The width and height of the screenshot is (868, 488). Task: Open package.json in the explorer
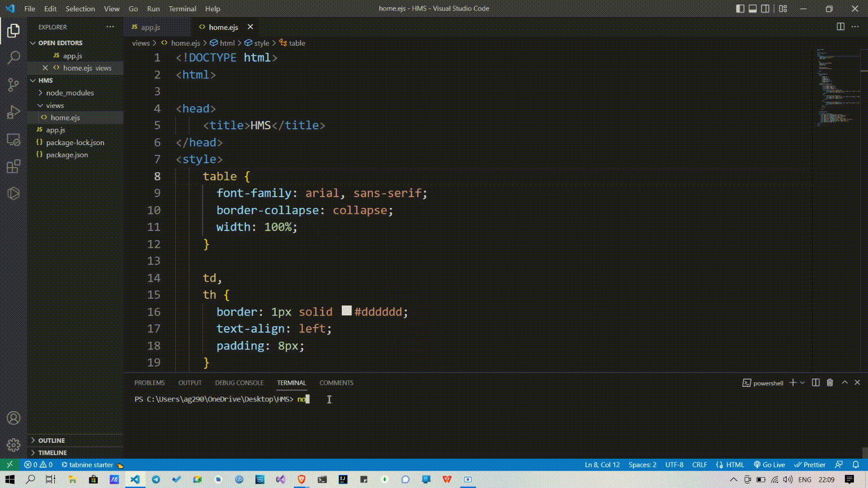pyautogui.click(x=67, y=155)
